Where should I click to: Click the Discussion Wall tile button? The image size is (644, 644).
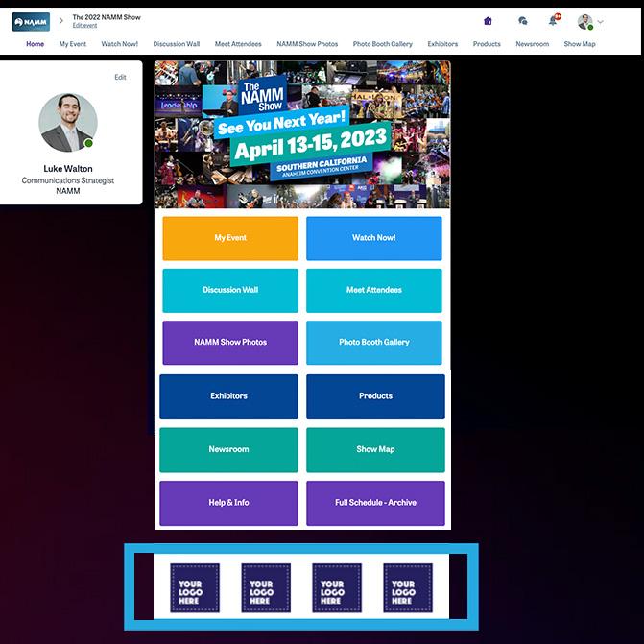click(x=230, y=291)
